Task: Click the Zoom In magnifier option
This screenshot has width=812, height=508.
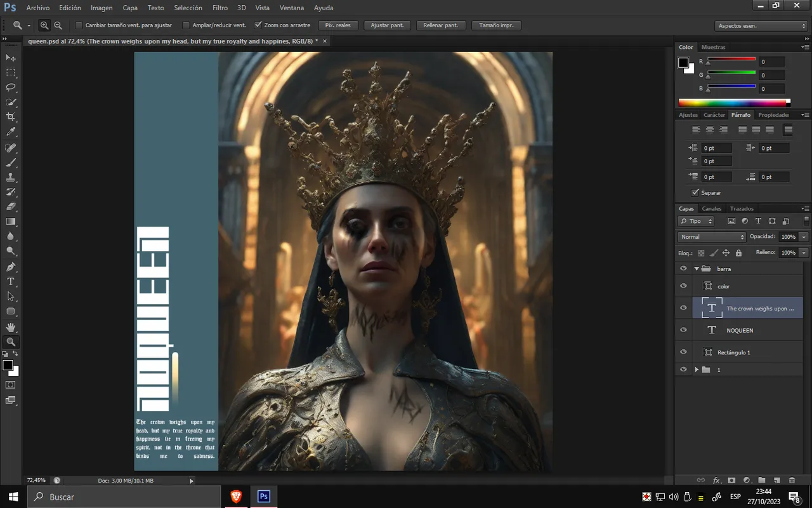Action: (44, 25)
